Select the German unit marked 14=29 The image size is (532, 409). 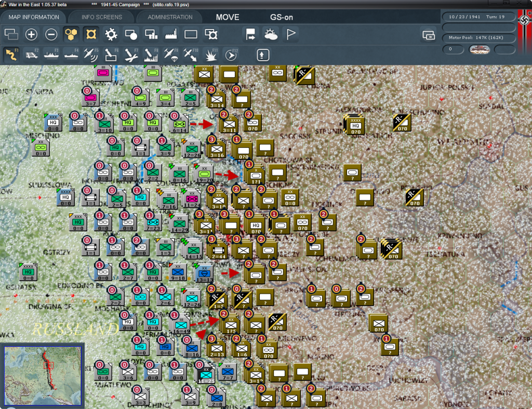pyautogui.click(x=179, y=223)
